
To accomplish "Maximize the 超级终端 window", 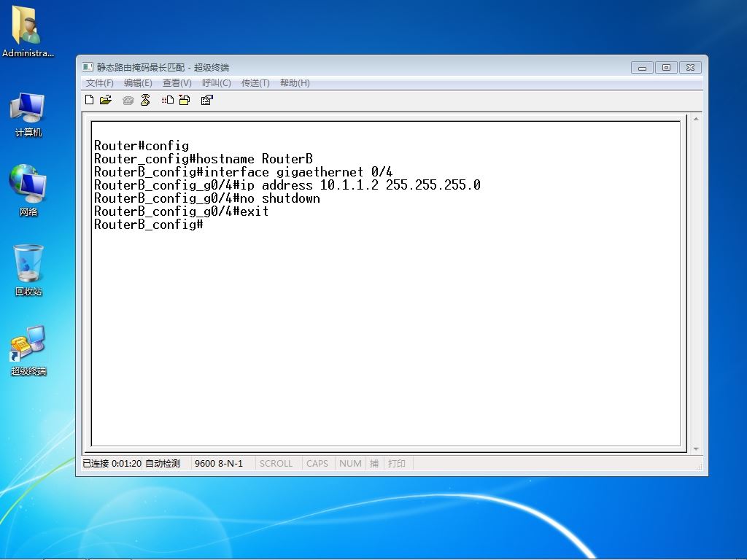I will tap(666, 68).
